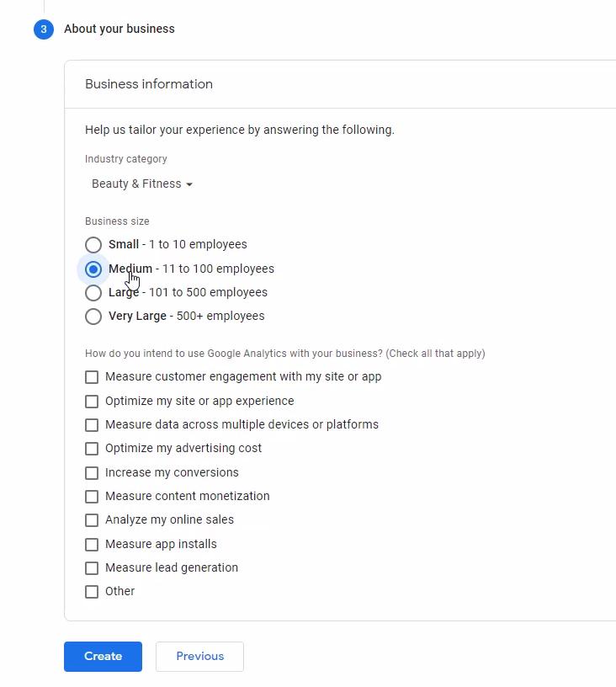Check the Other usage option
Screen dimensions: 616x687
[x=92, y=592]
